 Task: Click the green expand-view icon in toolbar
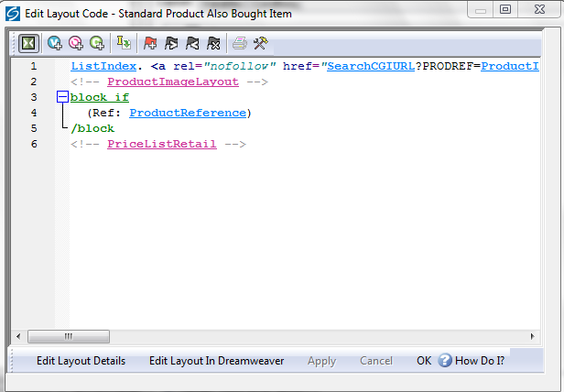(x=28, y=42)
